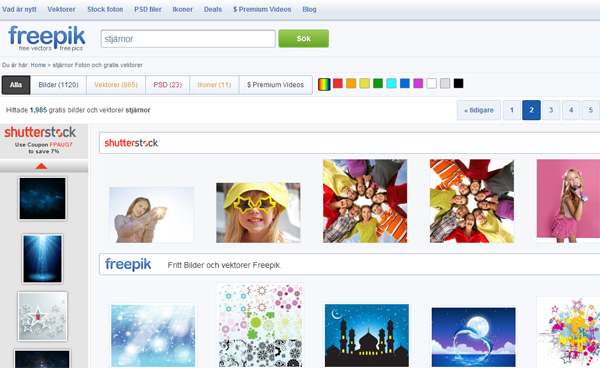Open the colorful paint splash stars vector

568,332
